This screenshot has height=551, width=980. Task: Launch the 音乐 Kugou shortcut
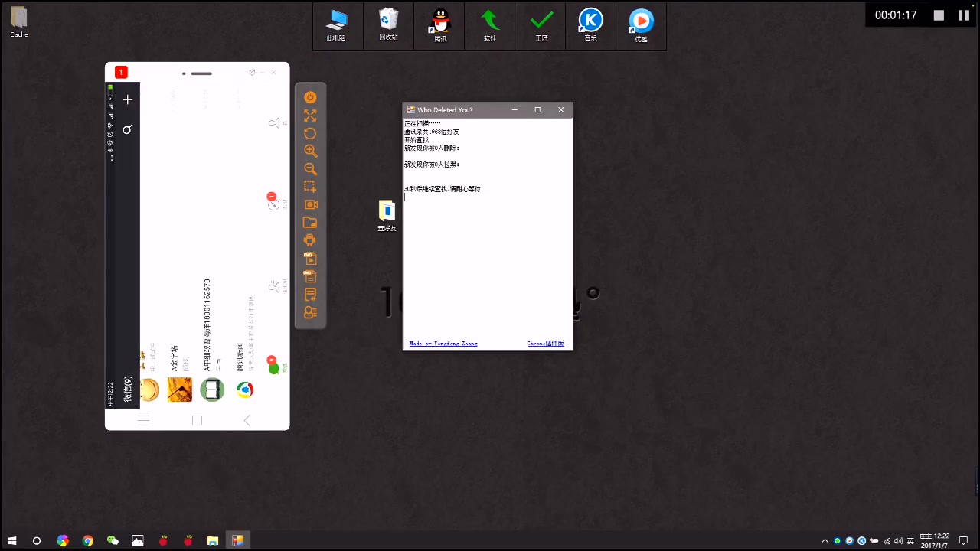(590, 25)
